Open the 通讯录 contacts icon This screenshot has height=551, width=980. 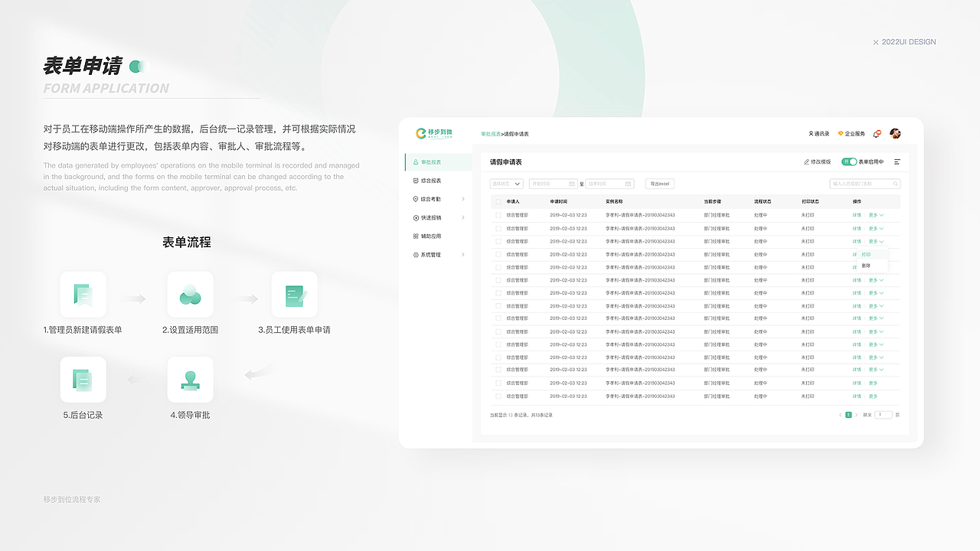(x=813, y=133)
